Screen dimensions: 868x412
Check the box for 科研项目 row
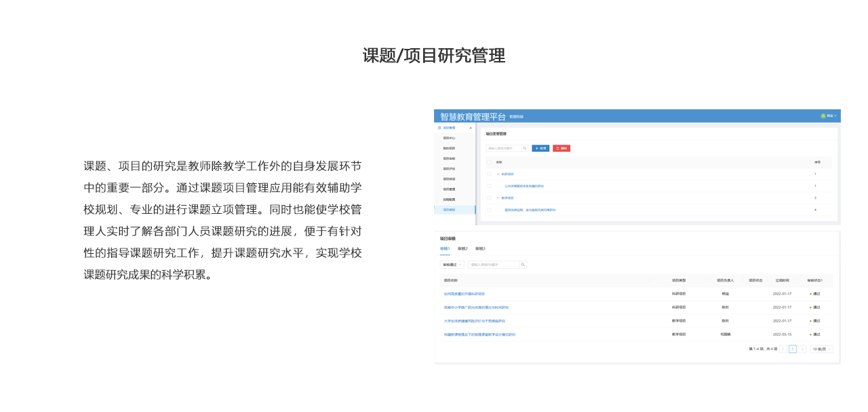489,174
